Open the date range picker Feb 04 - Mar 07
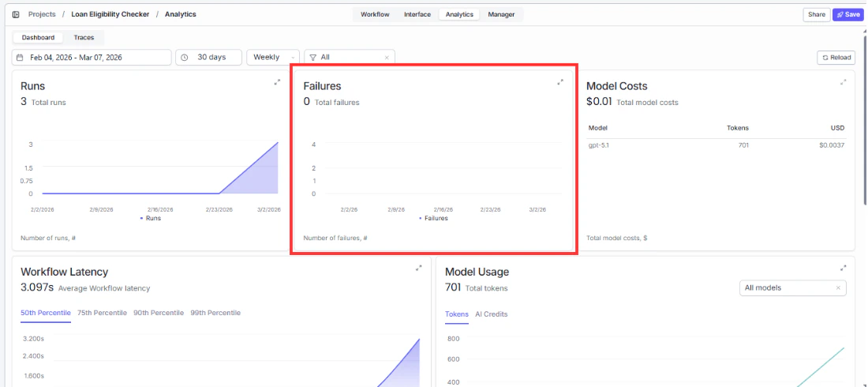868x387 pixels. tap(92, 57)
